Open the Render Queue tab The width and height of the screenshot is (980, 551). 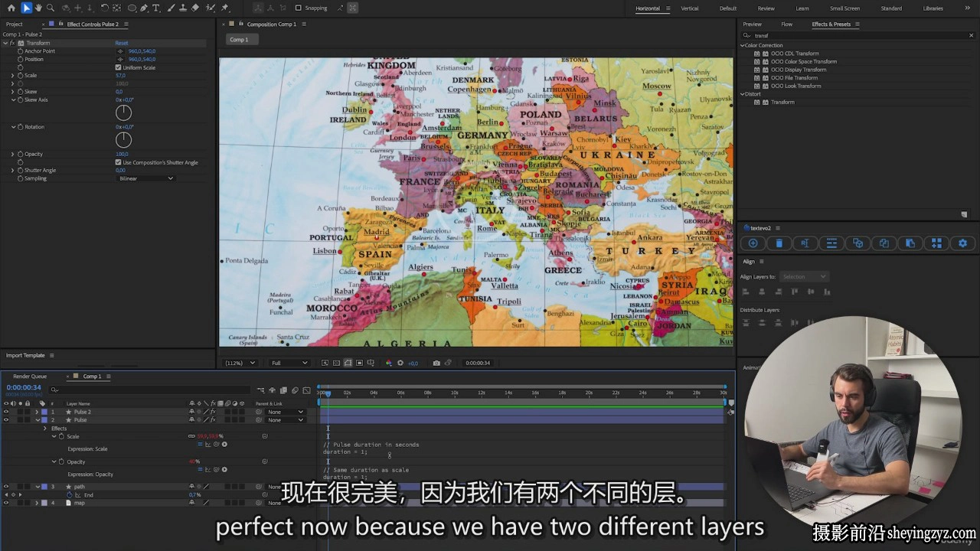point(30,377)
